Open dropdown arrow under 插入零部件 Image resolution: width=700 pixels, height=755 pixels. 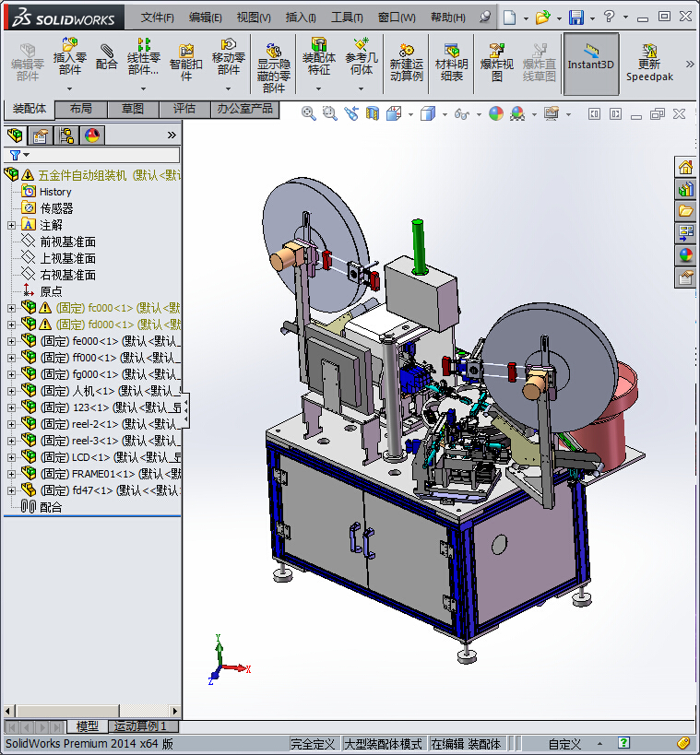click(69, 88)
